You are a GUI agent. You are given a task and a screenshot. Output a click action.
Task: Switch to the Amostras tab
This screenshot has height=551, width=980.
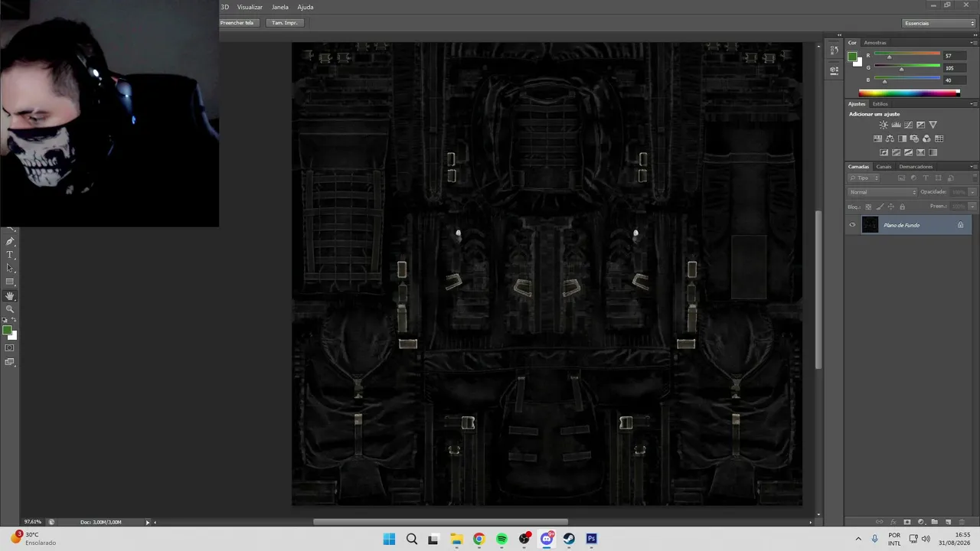point(875,43)
